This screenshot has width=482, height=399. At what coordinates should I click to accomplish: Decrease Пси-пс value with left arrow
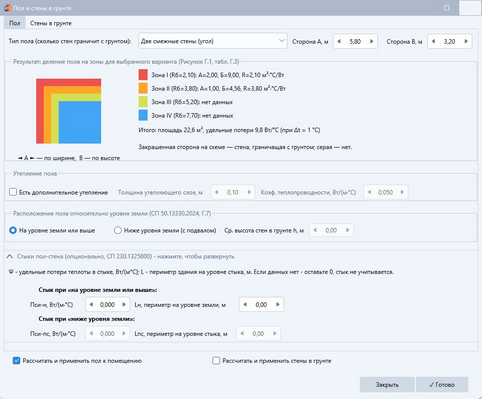[91, 333]
